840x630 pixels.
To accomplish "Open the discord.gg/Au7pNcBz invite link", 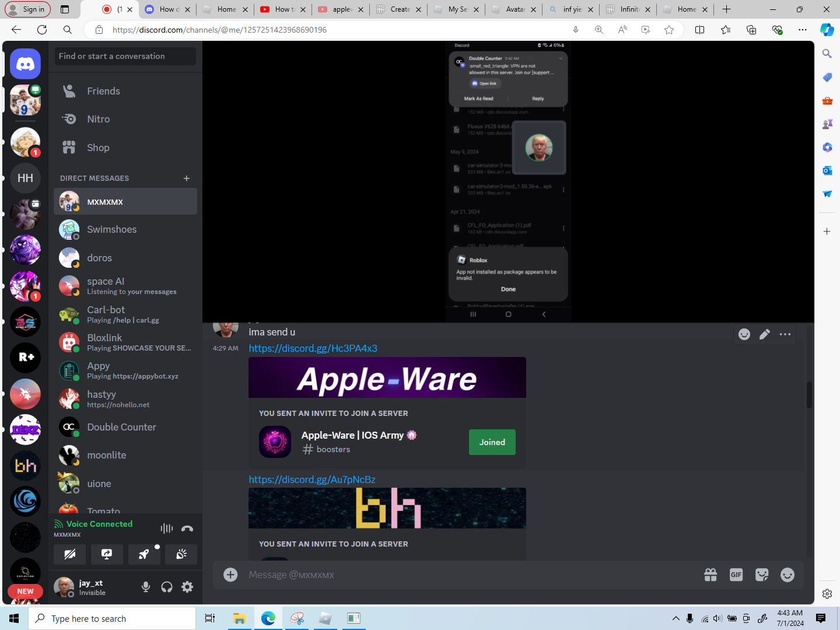I will point(312,480).
